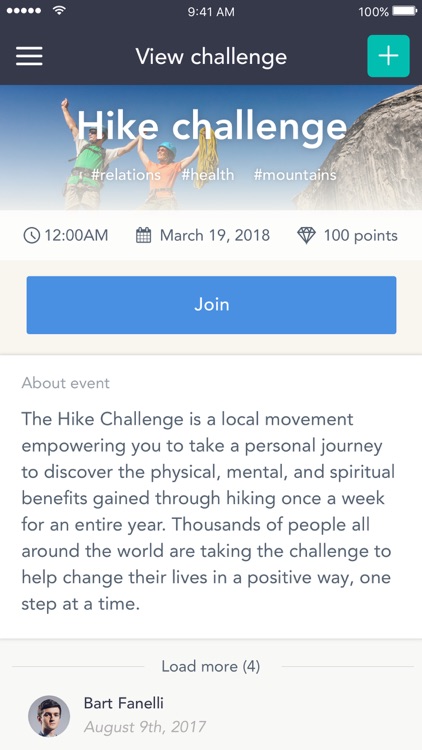Click the View challenge header title
The image size is (422, 750).
(x=211, y=56)
